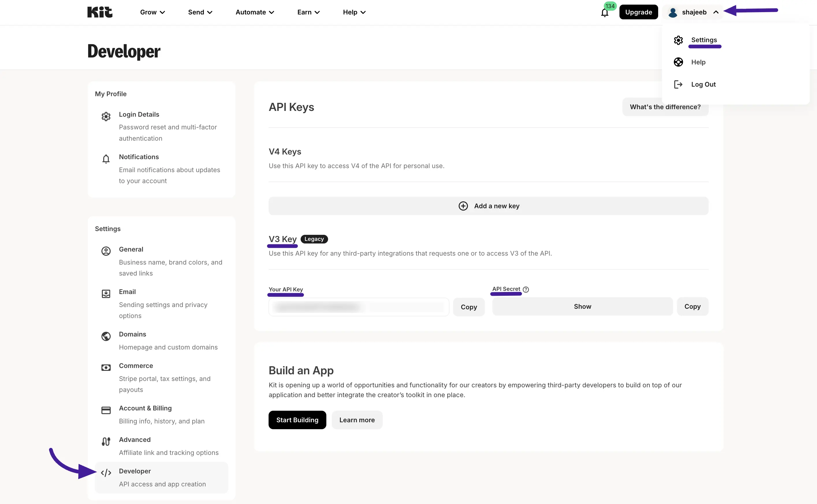The height and width of the screenshot is (504, 817).
Task: Open the notifications bell icon
Action: (604, 13)
